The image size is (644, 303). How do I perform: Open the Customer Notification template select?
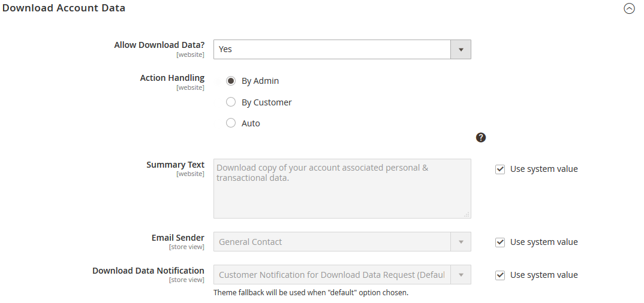[332, 275]
